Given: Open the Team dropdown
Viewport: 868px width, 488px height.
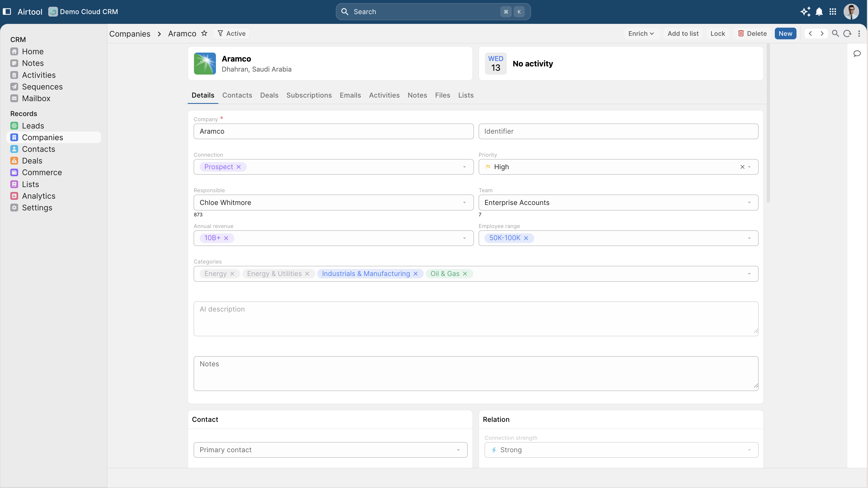Looking at the screenshot, I should [x=618, y=203].
